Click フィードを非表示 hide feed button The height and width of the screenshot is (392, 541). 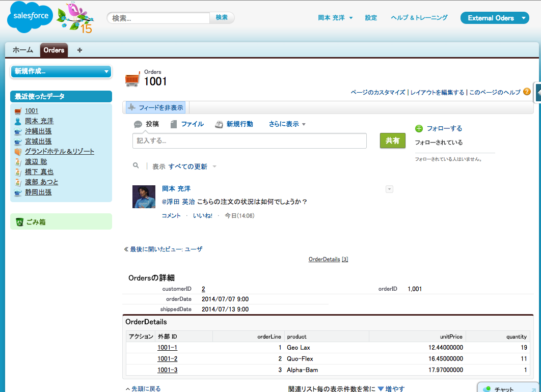[x=155, y=107]
